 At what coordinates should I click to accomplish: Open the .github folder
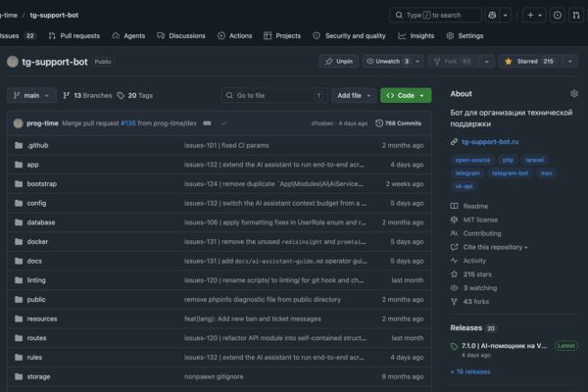point(37,145)
